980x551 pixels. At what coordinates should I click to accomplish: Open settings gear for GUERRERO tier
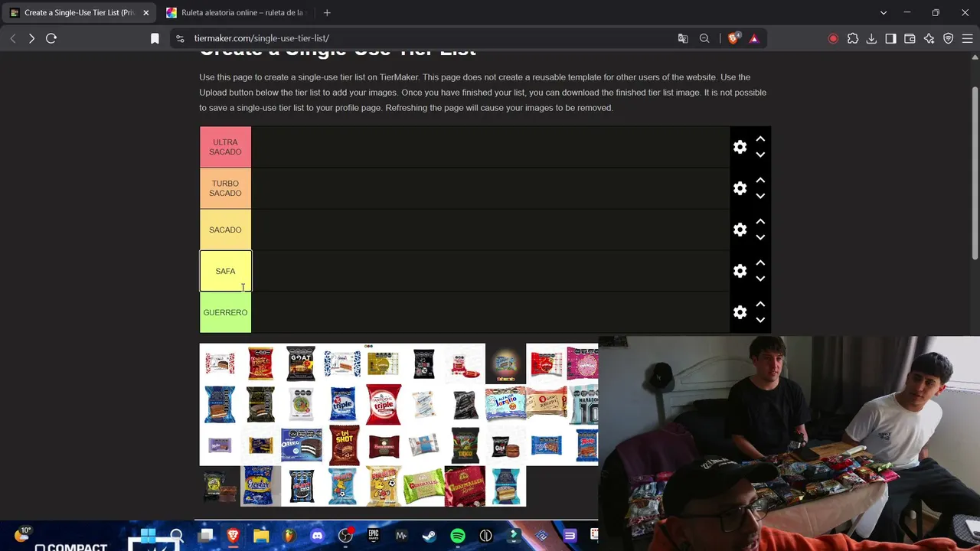[x=740, y=312]
